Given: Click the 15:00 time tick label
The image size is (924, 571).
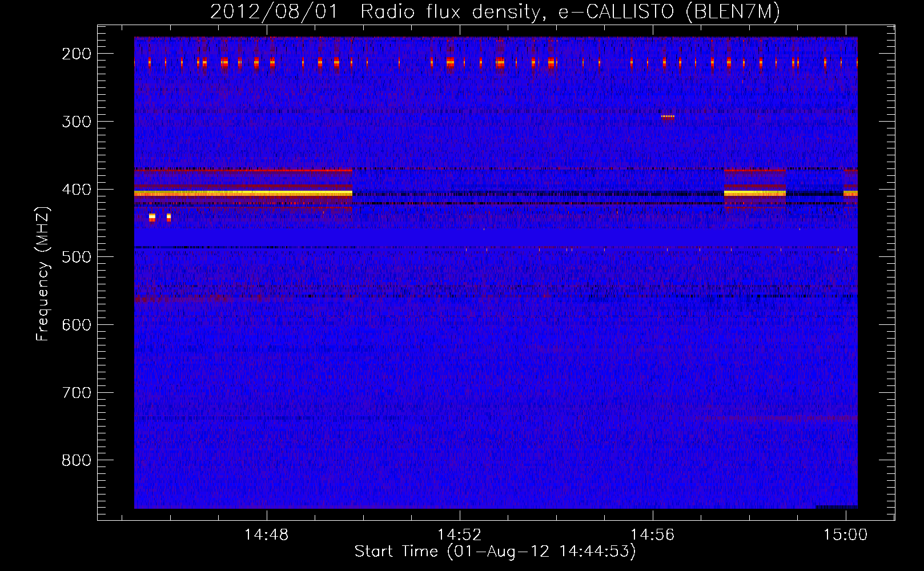Looking at the screenshot, I should tap(845, 535).
